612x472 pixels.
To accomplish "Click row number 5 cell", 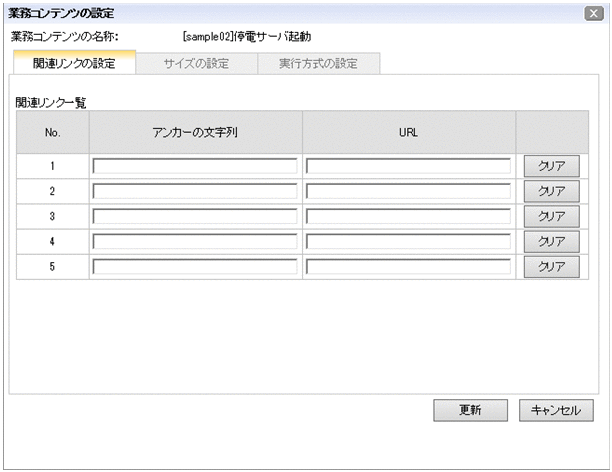I will (x=52, y=266).
